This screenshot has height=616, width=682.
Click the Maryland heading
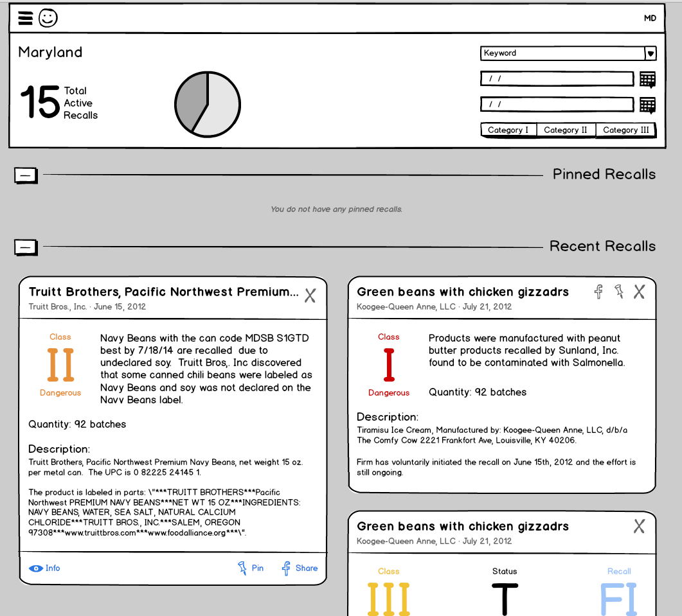coord(50,52)
